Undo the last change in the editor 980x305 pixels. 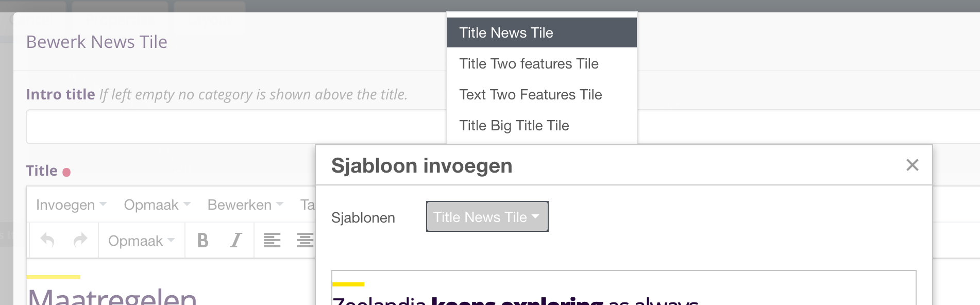point(47,240)
